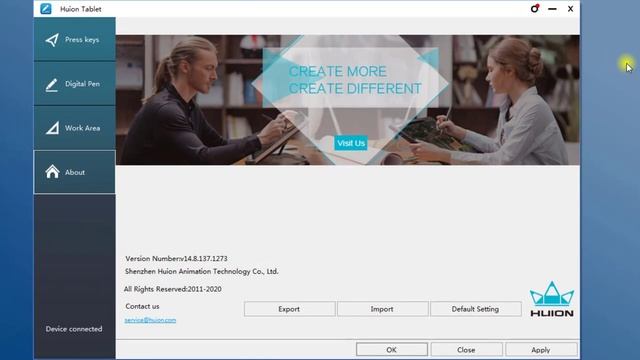Close the Huion Tablet window with X
Image resolution: width=640 pixels, height=360 pixels.
(x=570, y=9)
